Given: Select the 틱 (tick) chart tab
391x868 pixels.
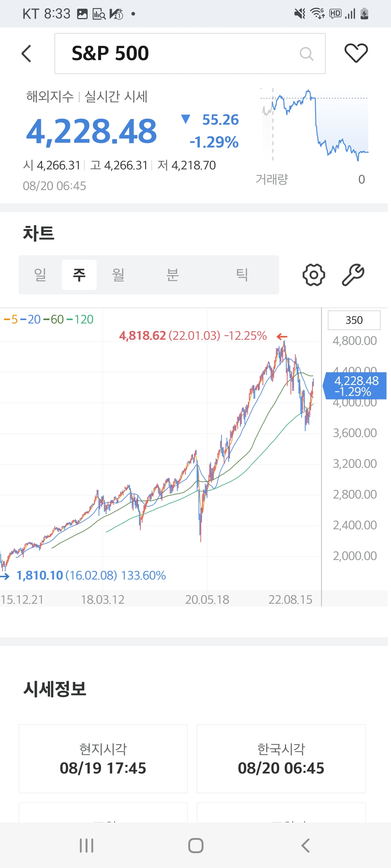Looking at the screenshot, I should click(242, 275).
